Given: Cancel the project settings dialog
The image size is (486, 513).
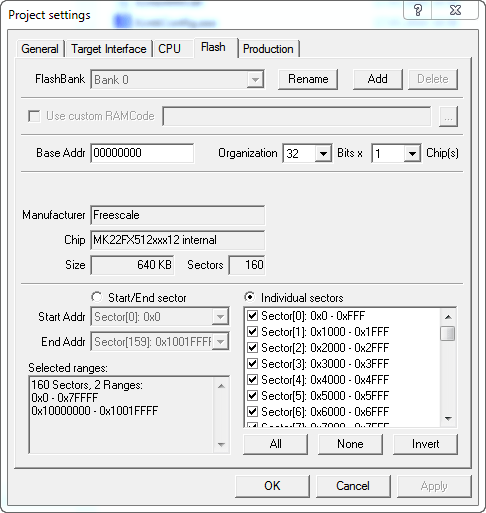Looking at the screenshot, I should pos(353,486).
